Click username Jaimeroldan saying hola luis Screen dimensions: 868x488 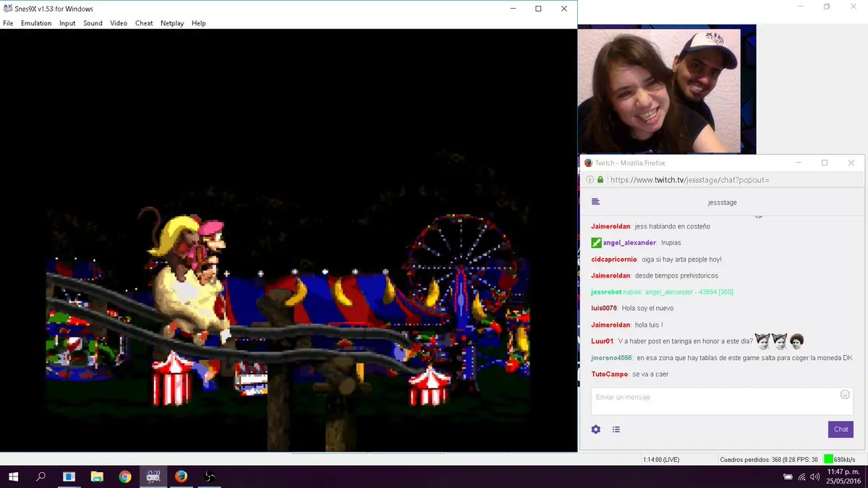pyautogui.click(x=610, y=325)
